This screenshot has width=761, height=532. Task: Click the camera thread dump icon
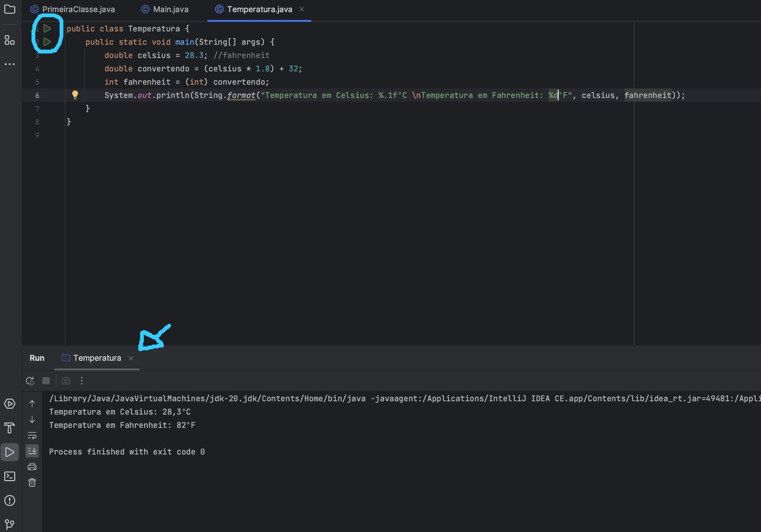66,381
